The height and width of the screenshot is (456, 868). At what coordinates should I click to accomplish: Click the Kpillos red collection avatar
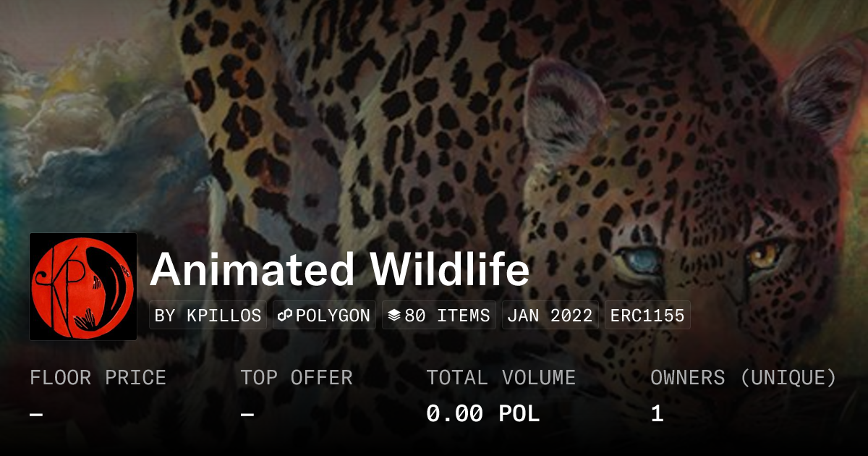click(83, 287)
